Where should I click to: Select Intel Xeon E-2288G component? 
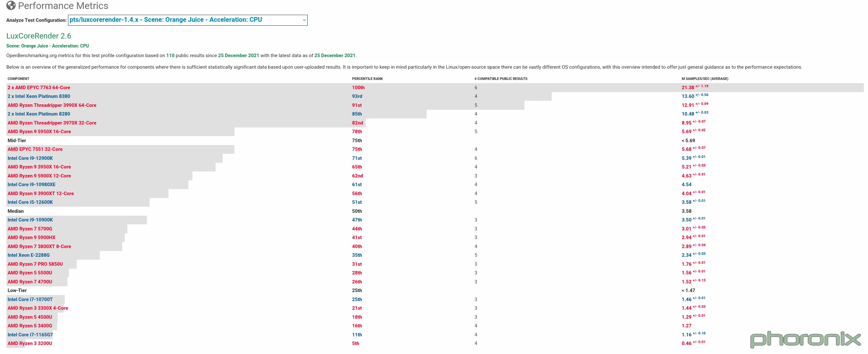[29, 255]
